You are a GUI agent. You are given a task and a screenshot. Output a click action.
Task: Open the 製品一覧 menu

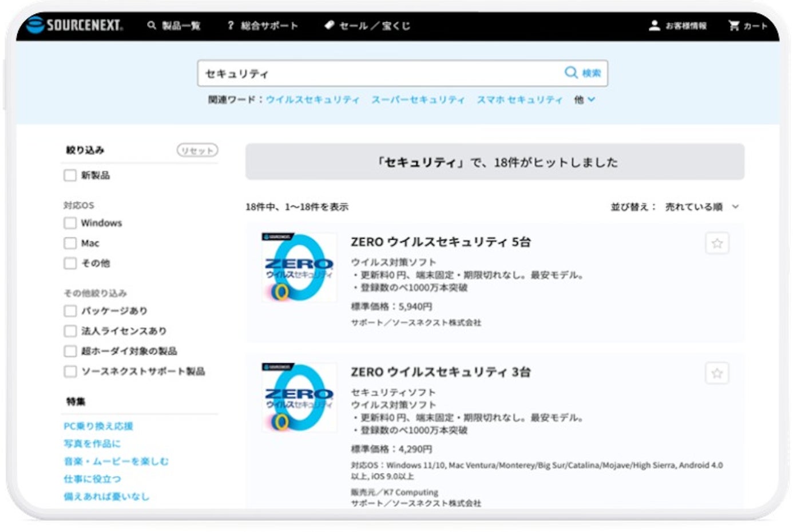tap(181, 25)
